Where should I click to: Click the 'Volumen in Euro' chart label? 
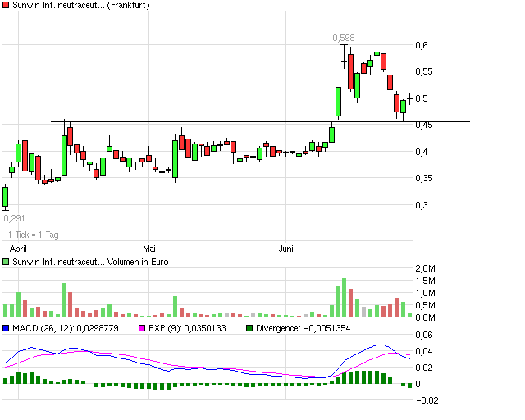click(x=138, y=262)
